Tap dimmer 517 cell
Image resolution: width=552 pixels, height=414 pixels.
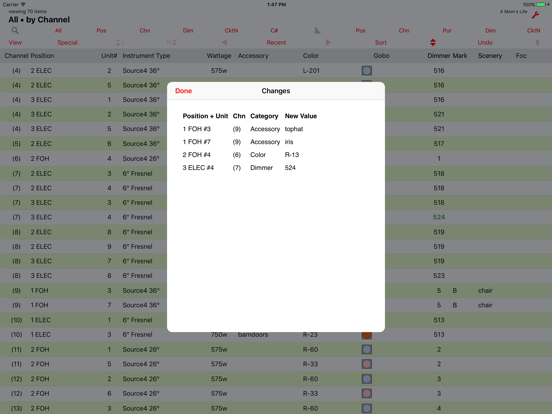(439, 144)
